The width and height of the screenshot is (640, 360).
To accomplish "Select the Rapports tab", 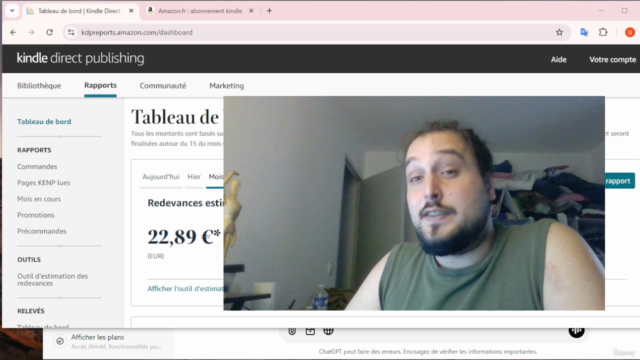I will (x=100, y=85).
